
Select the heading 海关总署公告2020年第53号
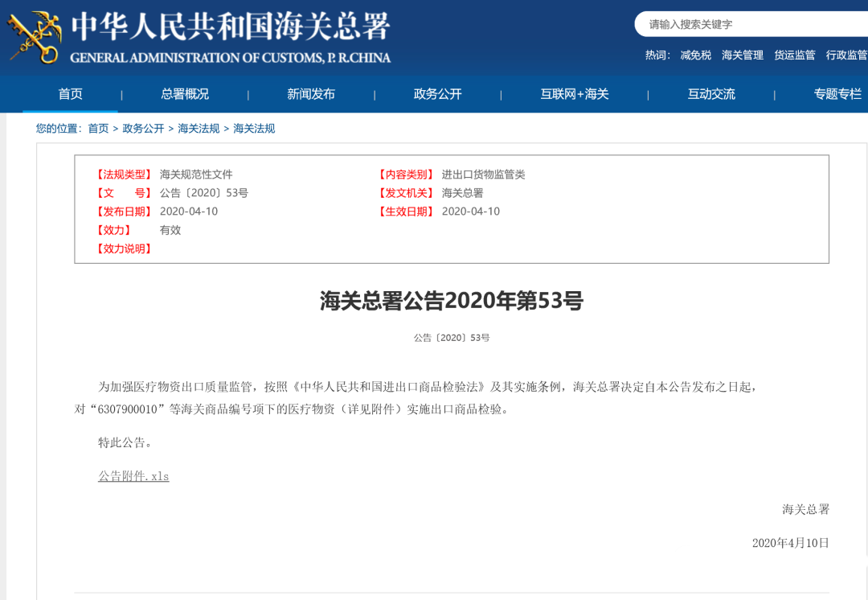tap(452, 301)
